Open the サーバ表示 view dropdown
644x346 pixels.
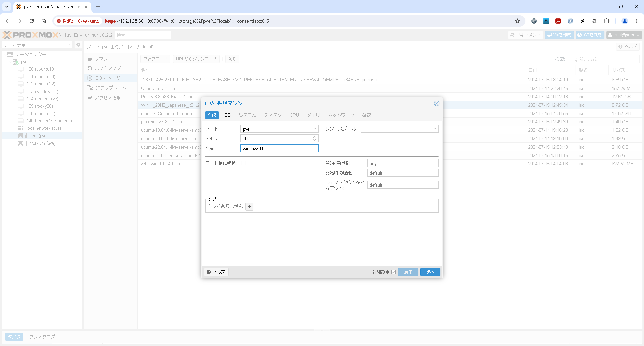point(37,45)
